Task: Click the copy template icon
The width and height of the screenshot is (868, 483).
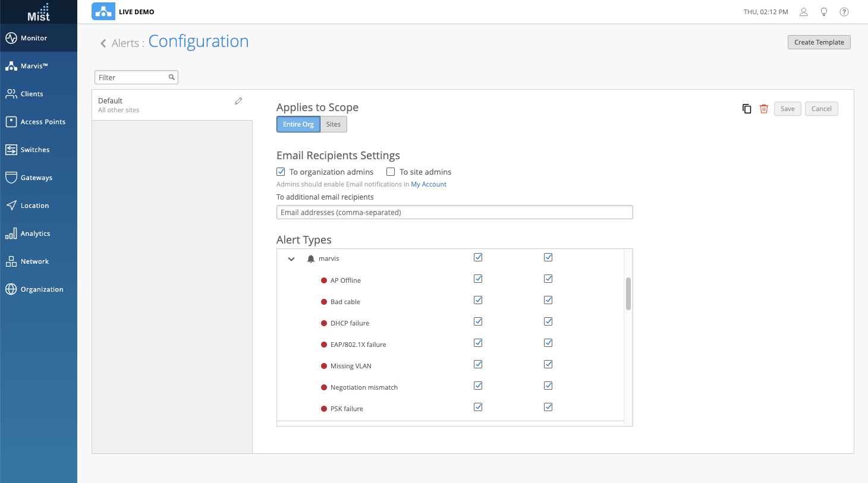Action: click(747, 109)
